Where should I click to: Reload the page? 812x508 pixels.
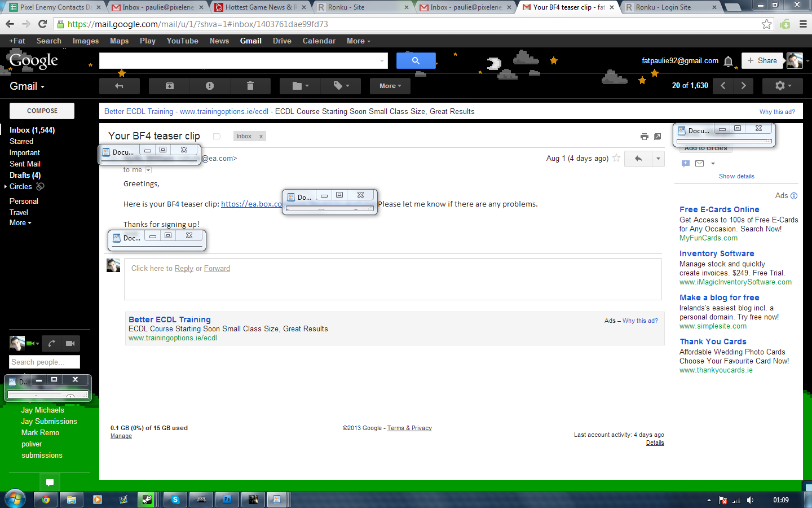point(42,24)
